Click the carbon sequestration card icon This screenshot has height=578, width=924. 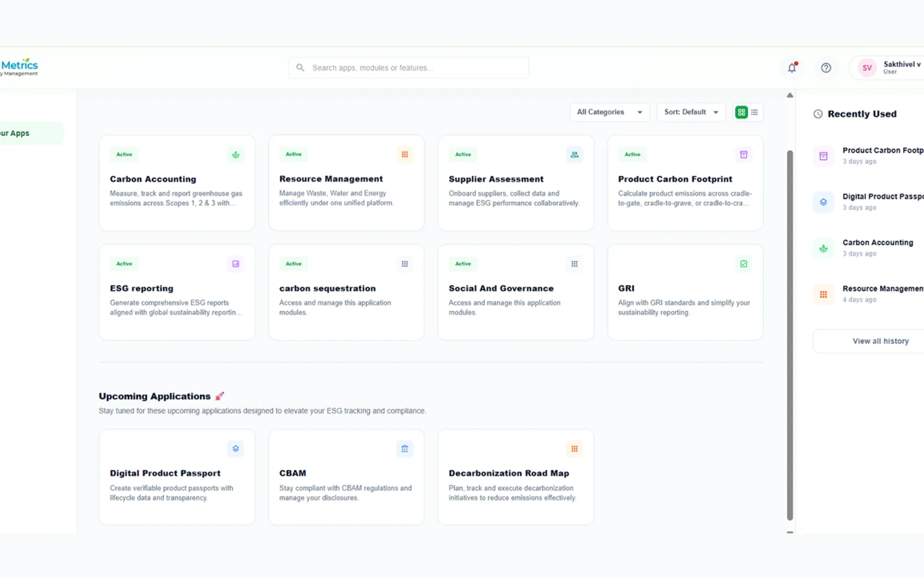[405, 264]
